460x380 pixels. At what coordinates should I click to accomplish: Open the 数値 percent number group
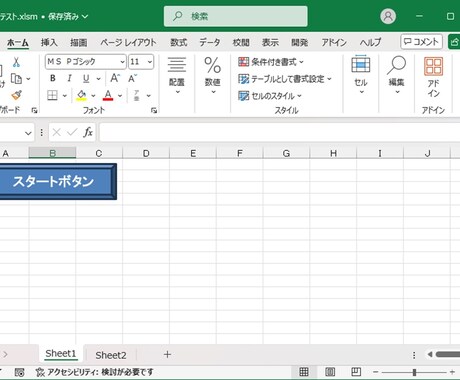coord(213,76)
